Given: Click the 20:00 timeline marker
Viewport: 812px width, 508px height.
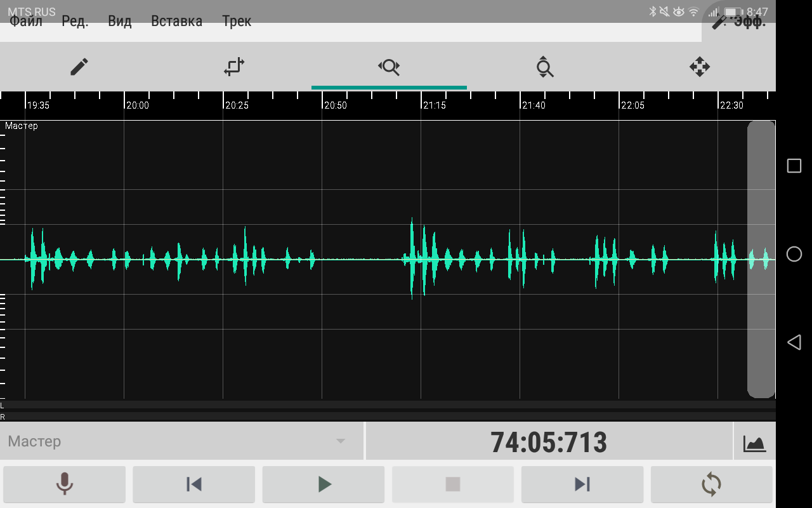Looking at the screenshot, I should (137, 105).
